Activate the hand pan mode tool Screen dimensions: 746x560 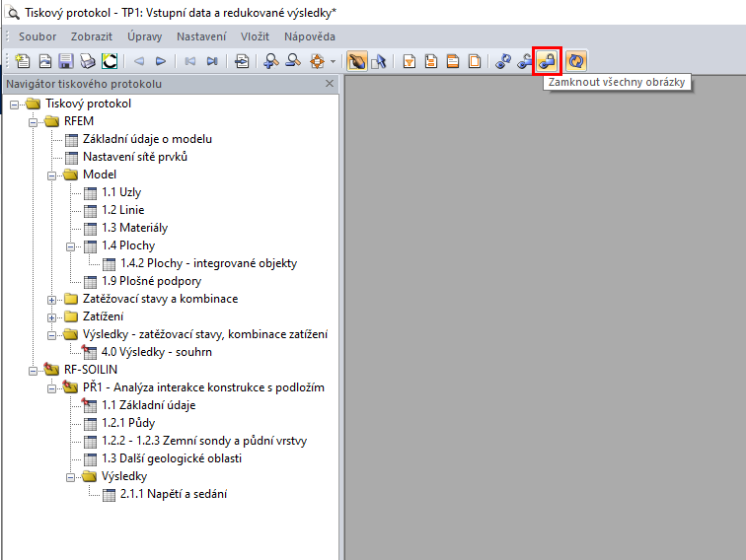click(x=357, y=61)
